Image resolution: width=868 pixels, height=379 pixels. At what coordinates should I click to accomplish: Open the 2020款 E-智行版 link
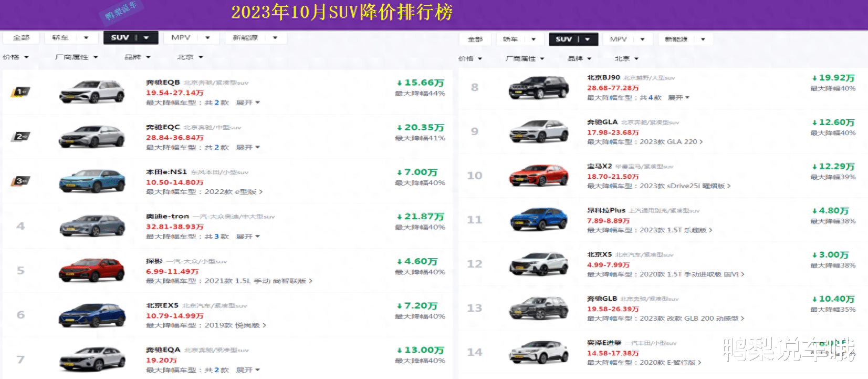(x=670, y=363)
